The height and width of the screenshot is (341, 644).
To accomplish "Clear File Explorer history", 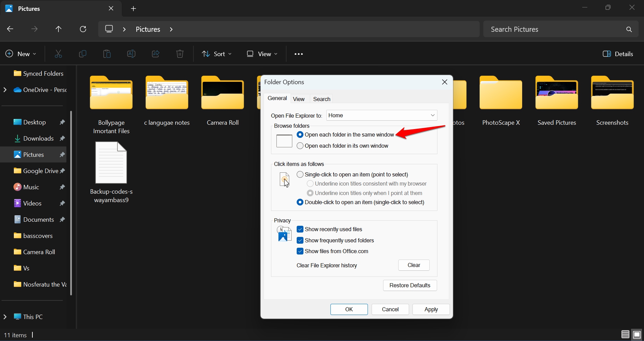I will click(x=413, y=265).
